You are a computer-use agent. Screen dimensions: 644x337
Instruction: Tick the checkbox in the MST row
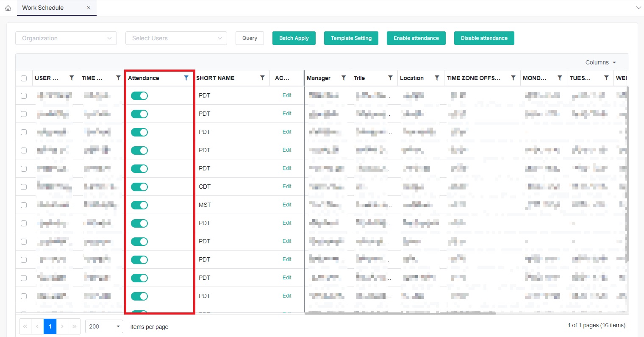(x=24, y=205)
